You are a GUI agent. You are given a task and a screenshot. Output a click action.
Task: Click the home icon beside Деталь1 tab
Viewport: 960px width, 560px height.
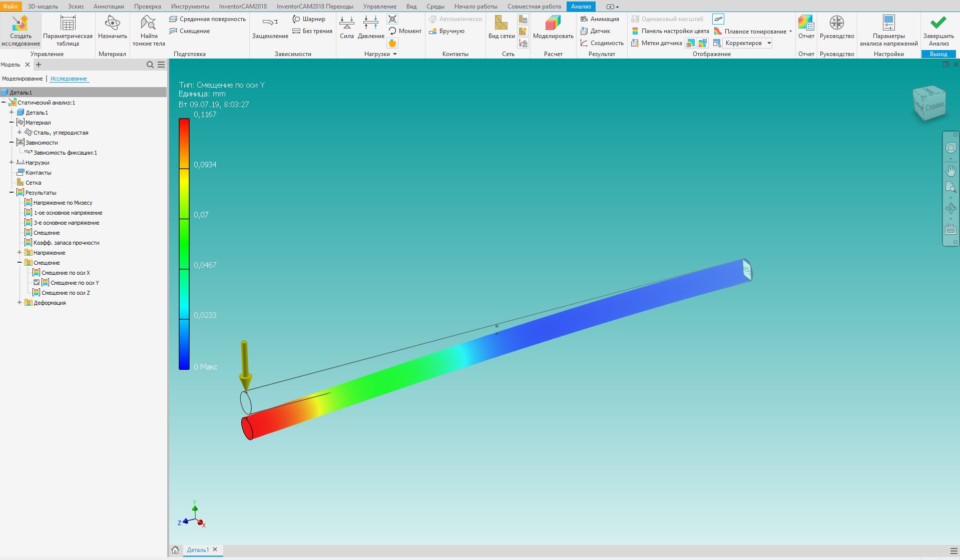coord(175,550)
